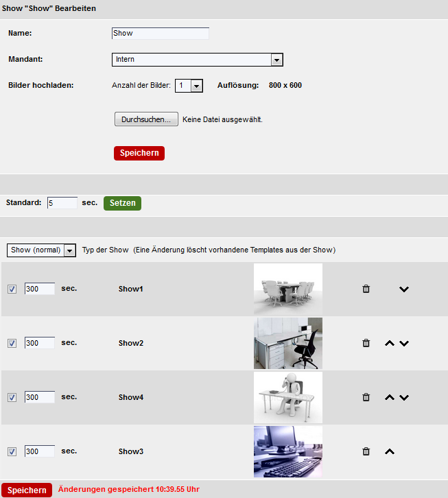This screenshot has height=498, width=448.
Task: Open the Show (normal) type dropdown
Action: [x=41, y=250]
